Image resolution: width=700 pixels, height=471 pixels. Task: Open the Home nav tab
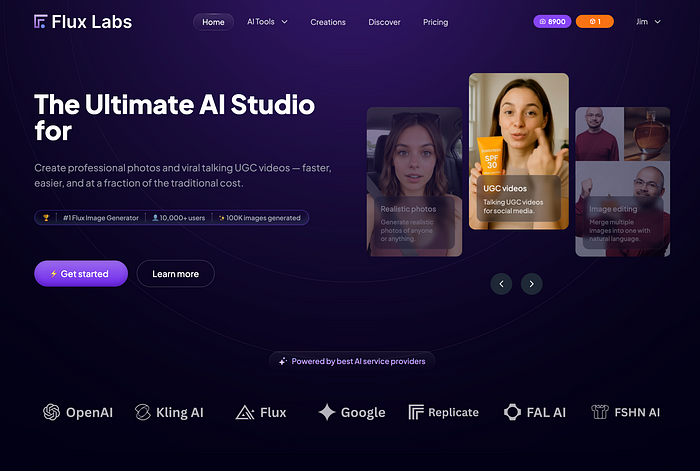[x=213, y=22]
